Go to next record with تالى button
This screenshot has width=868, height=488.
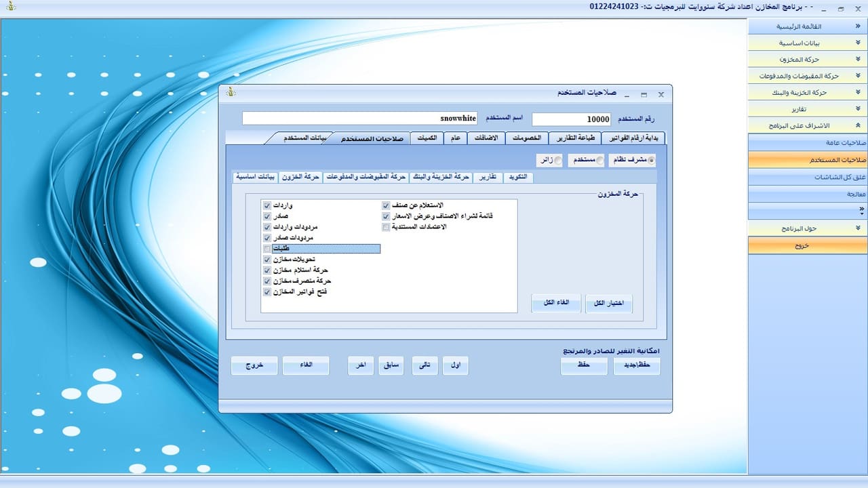tap(425, 366)
